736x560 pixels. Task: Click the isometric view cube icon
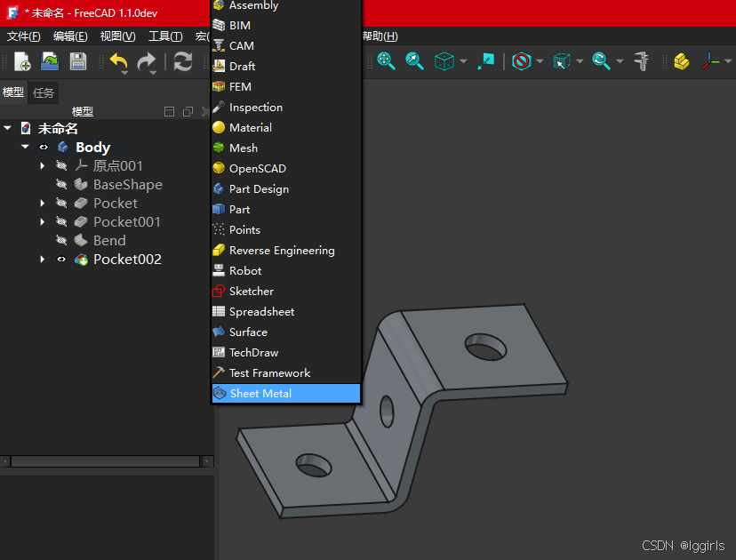444,61
